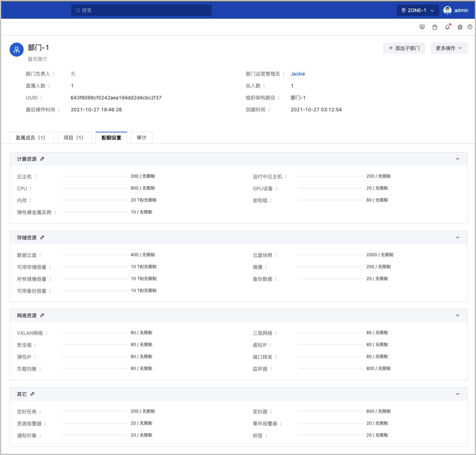Open the notifications bell

(x=447, y=27)
